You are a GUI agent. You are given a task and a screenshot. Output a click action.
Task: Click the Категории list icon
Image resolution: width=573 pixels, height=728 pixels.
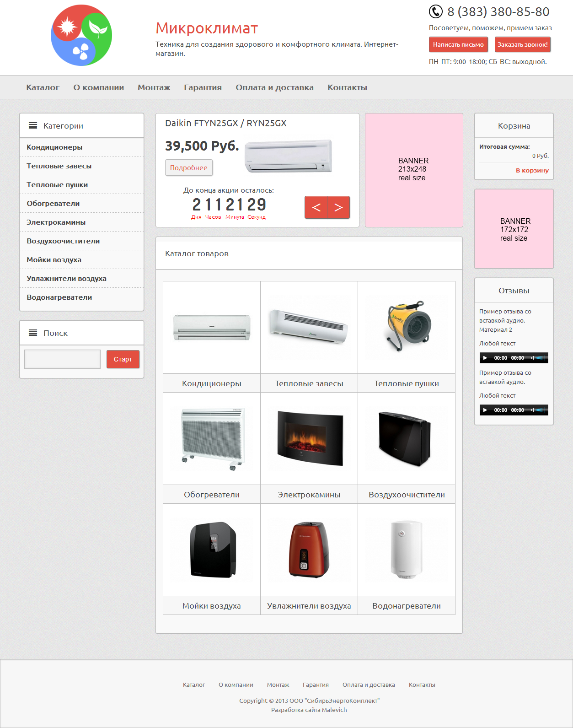[33, 125]
